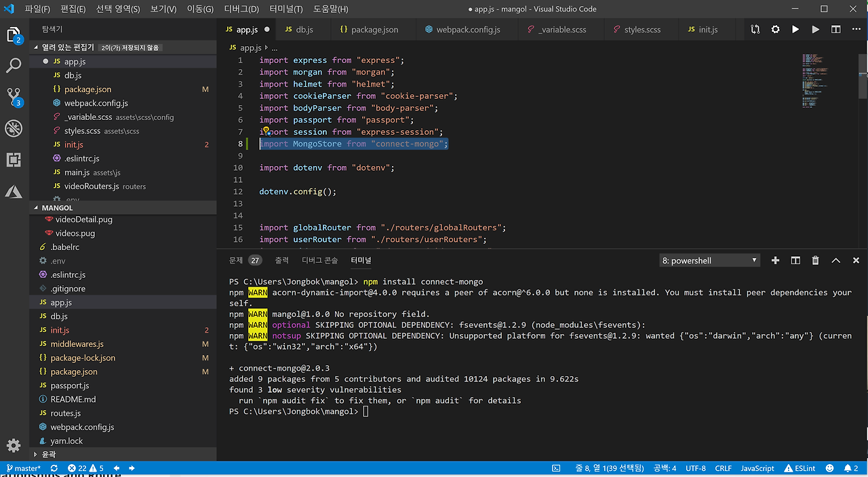Viewport: 868px width, 477px height.
Task: Open 선택 영역(S) menu
Action: click(x=118, y=9)
